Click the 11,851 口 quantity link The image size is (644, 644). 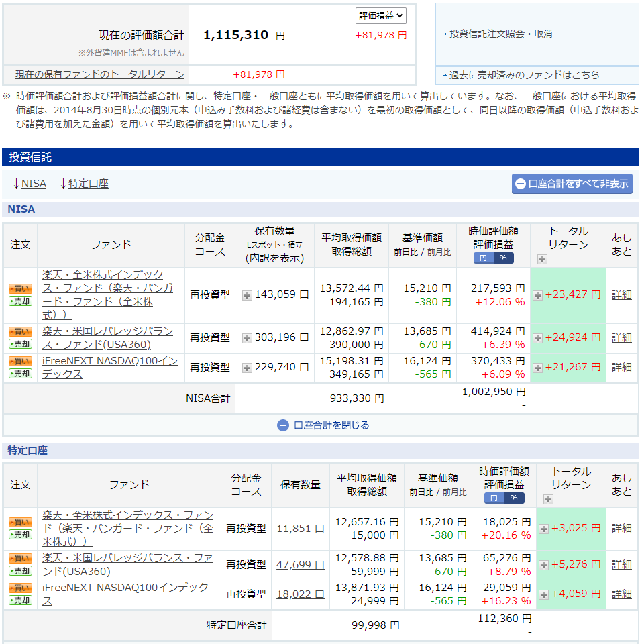(301, 529)
